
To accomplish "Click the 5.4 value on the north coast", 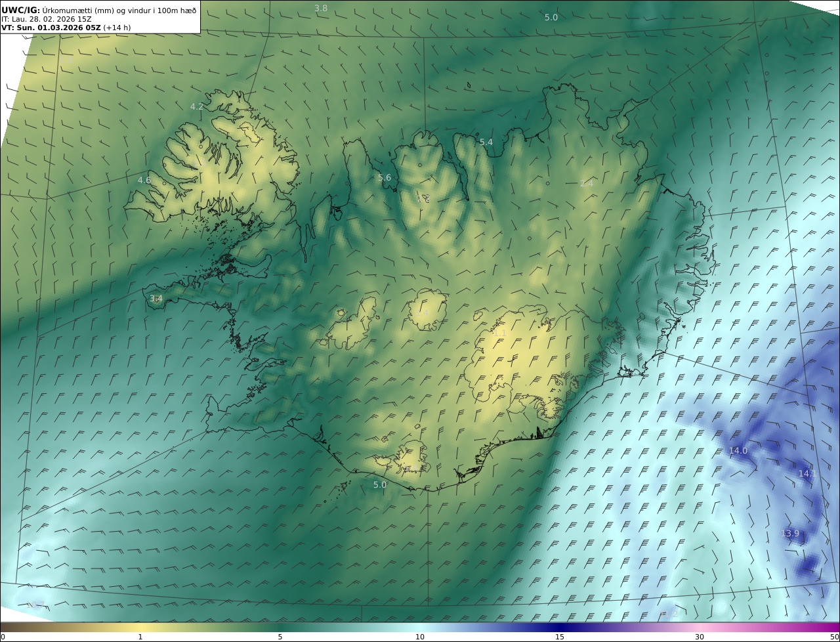I will (486, 142).
